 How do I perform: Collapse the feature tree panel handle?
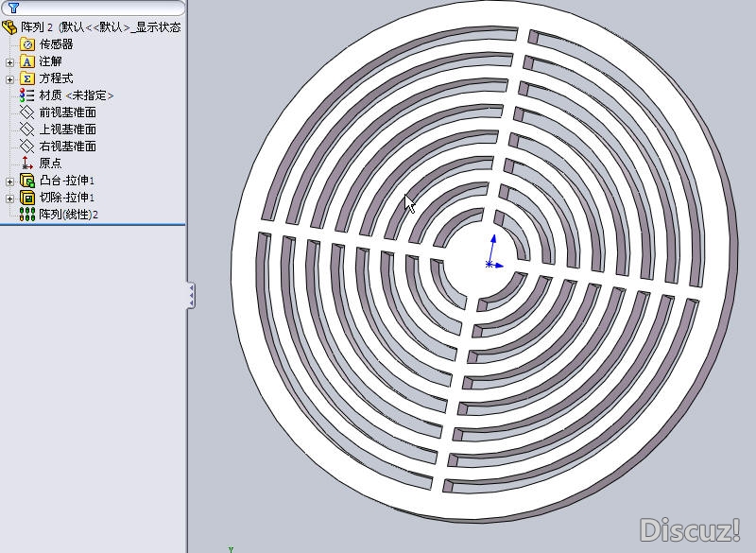(x=192, y=295)
